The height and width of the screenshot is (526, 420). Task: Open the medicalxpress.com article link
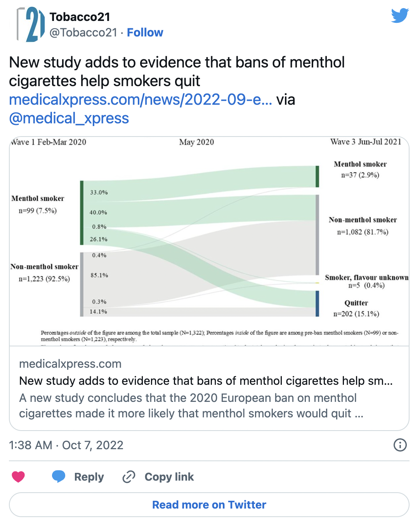[x=141, y=99]
